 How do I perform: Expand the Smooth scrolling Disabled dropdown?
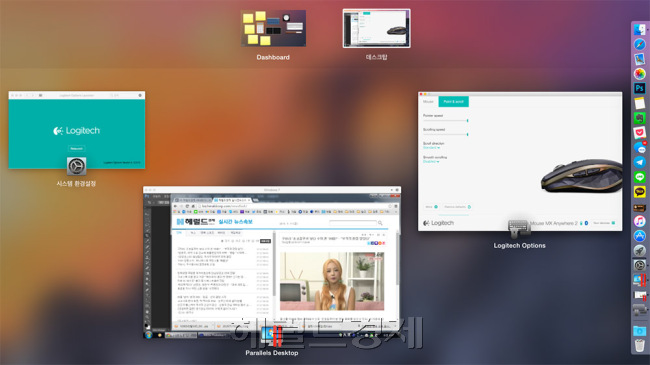pyautogui.click(x=431, y=161)
